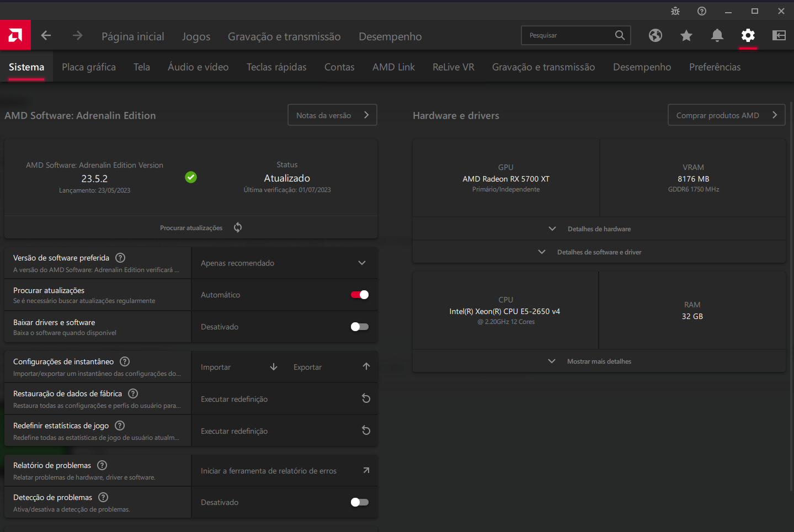The width and height of the screenshot is (794, 532).
Task: Expand Detalhes de hardware
Action: 599,228
